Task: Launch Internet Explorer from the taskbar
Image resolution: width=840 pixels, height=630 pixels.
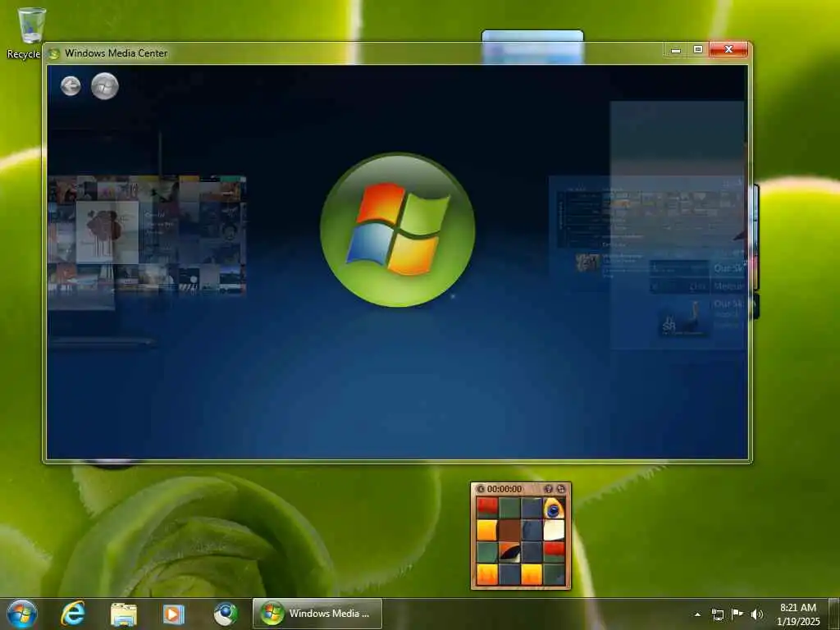Action: pyautogui.click(x=73, y=614)
